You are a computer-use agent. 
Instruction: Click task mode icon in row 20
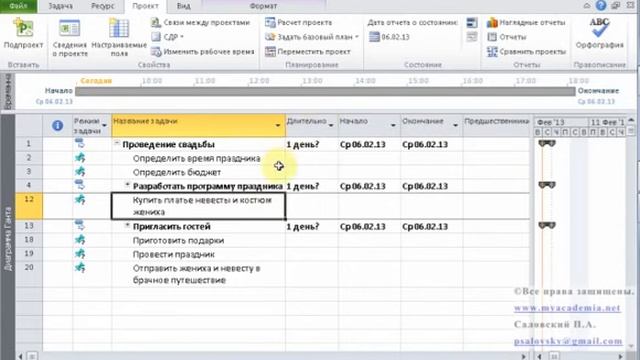pyautogui.click(x=80, y=267)
